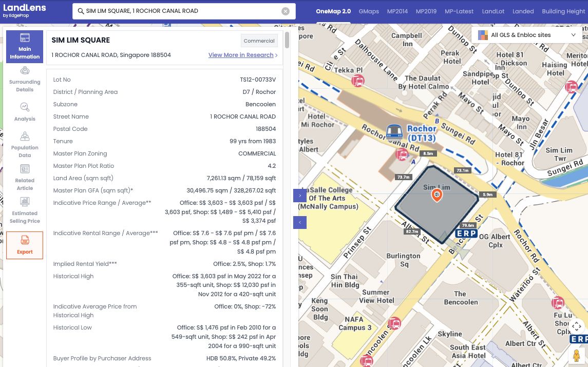Clear the search box text
588x367 pixels.
pos(286,11)
